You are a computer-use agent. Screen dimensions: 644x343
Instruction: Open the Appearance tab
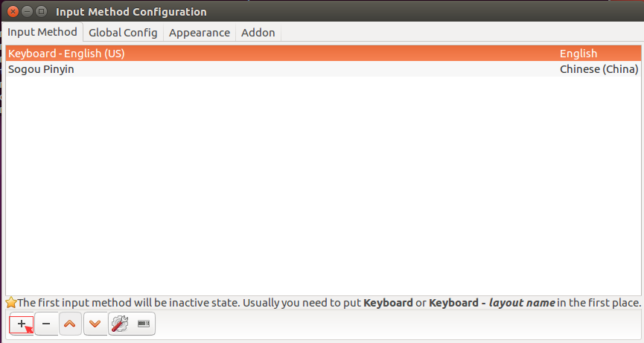point(200,33)
